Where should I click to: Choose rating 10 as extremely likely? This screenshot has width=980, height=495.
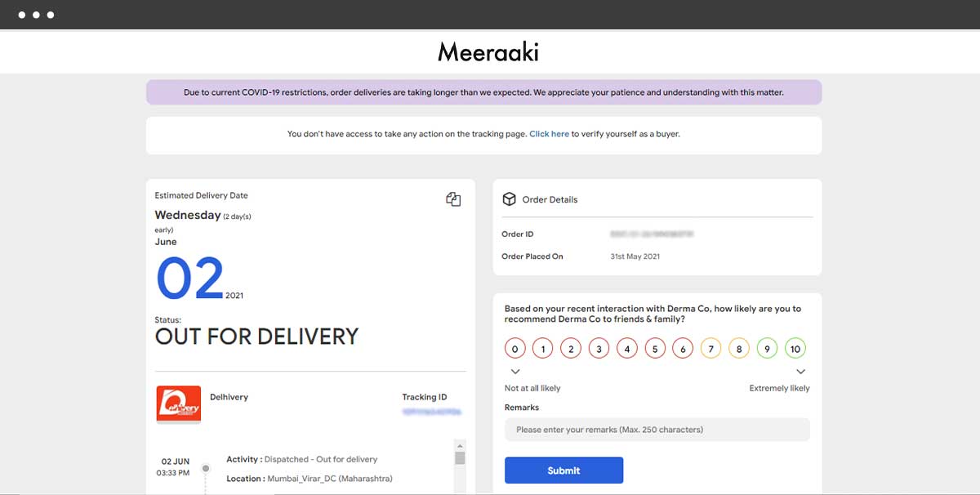click(795, 349)
